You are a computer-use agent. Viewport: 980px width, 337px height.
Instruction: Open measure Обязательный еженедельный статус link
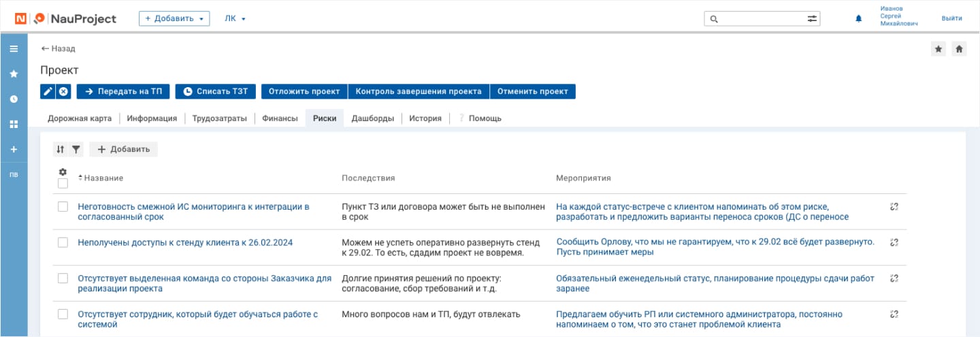click(715, 283)
